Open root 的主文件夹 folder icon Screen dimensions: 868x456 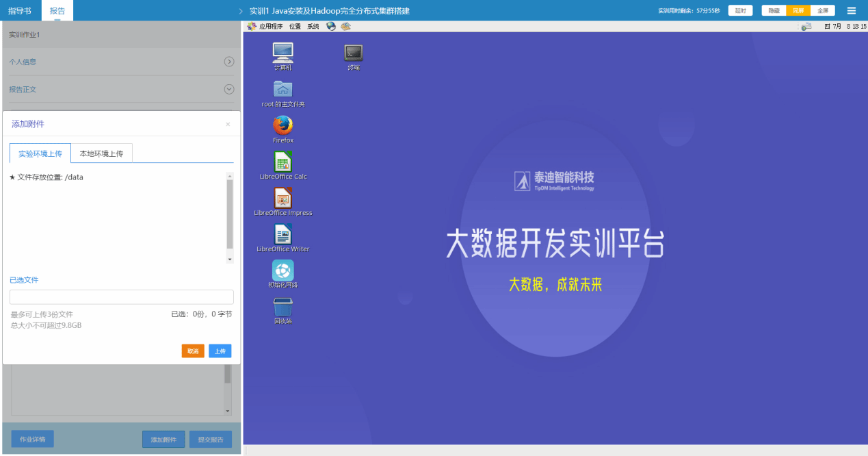click(x=283, y=93)
